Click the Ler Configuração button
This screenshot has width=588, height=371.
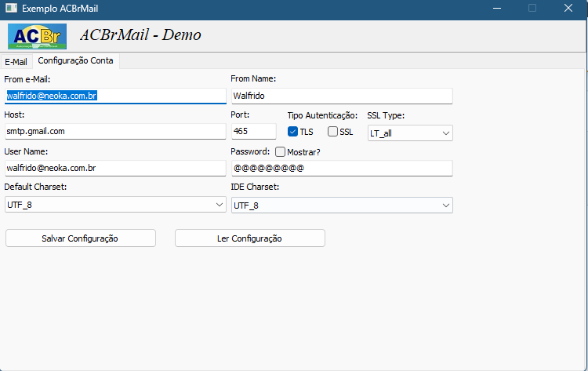[250, 238]
